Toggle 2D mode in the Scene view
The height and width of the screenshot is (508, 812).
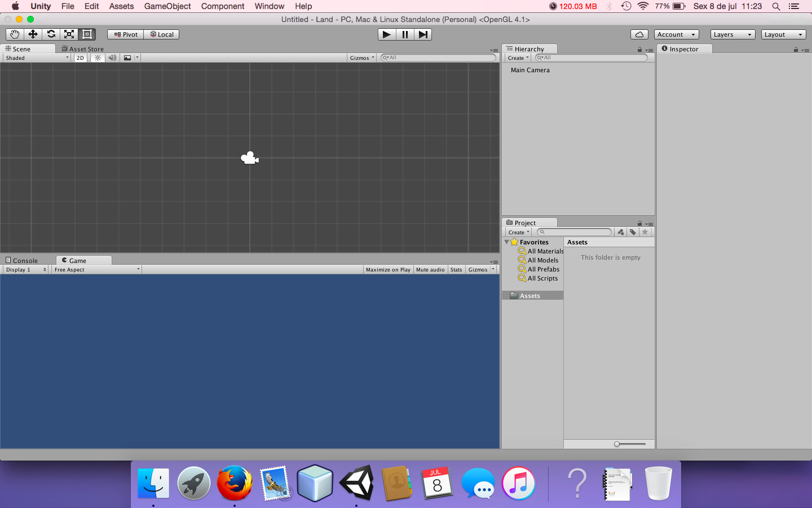[80, 57]
